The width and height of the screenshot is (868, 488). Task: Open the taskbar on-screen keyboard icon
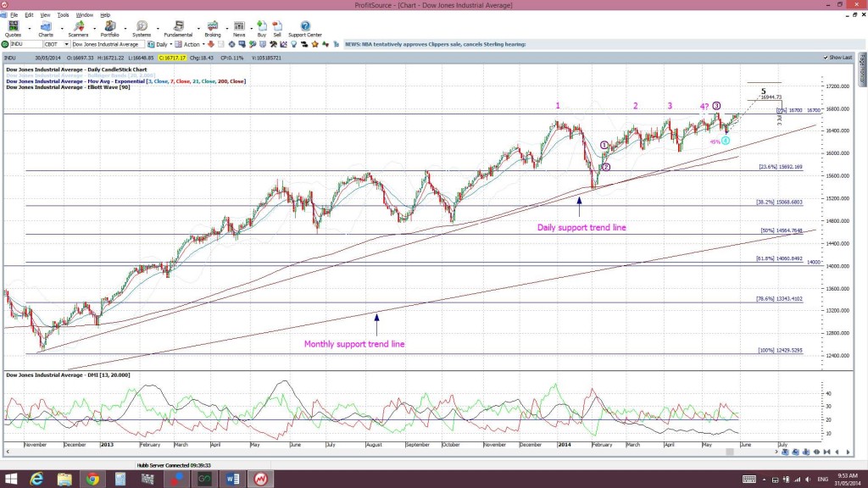(x=749, y=480)
